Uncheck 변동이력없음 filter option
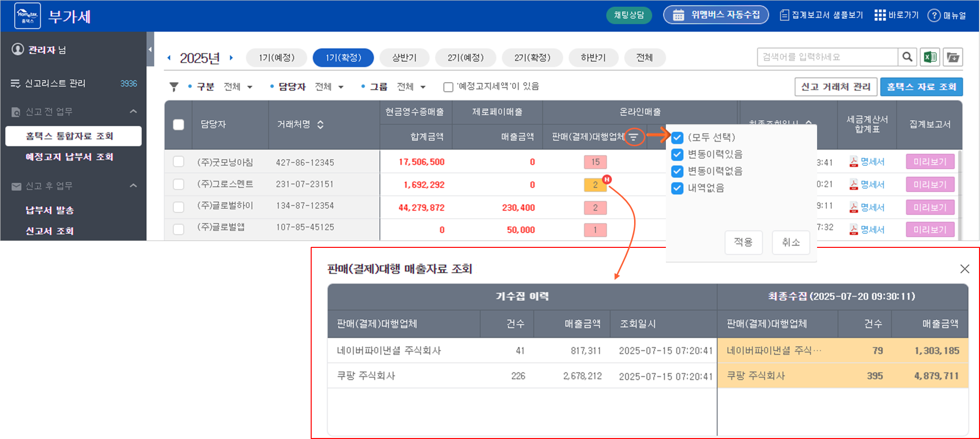980x439 pixels. [x=677, y=171]
